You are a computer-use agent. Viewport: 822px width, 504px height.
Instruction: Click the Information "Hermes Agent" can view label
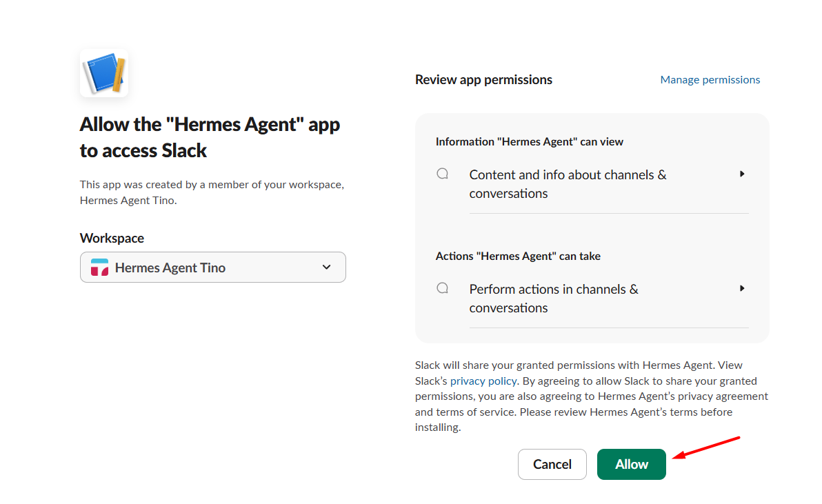pyautogui.click(x=530, y=141)
